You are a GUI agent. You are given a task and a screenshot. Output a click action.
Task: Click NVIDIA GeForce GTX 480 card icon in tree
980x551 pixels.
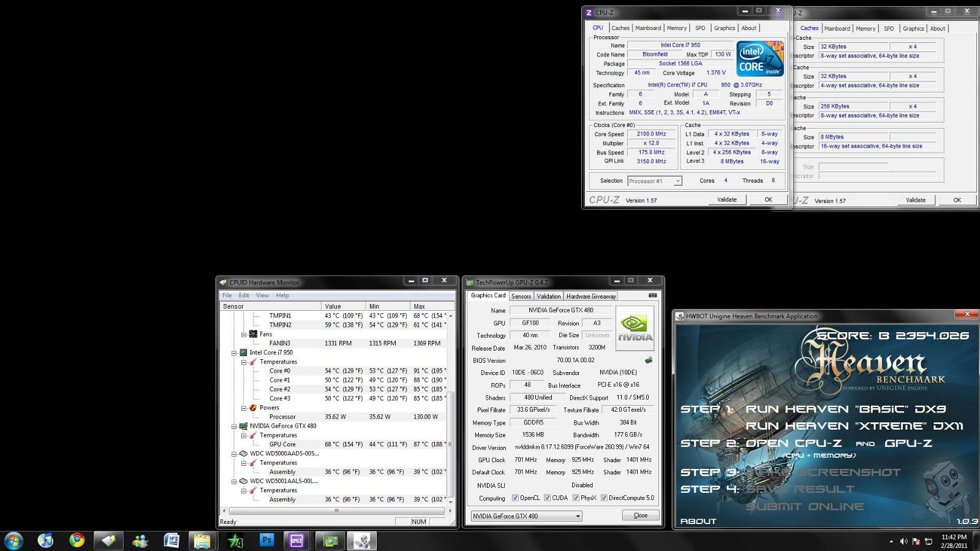243,426
